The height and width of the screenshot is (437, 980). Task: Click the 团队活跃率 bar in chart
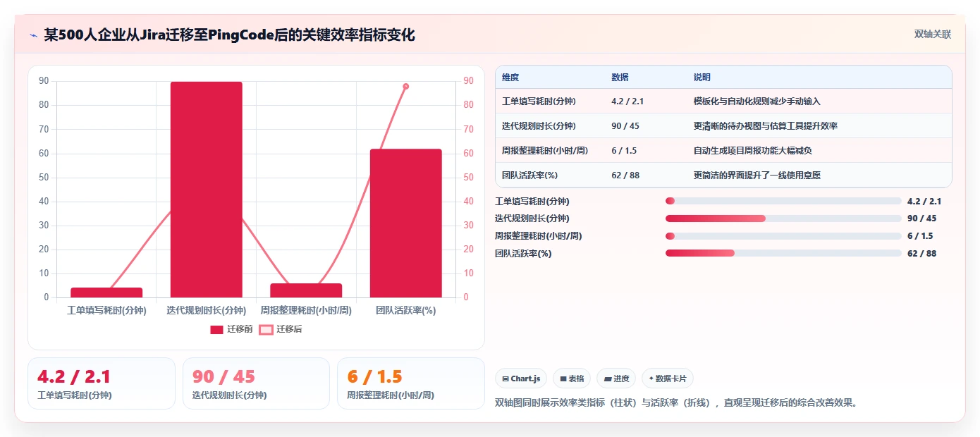(x=406, y=223)
